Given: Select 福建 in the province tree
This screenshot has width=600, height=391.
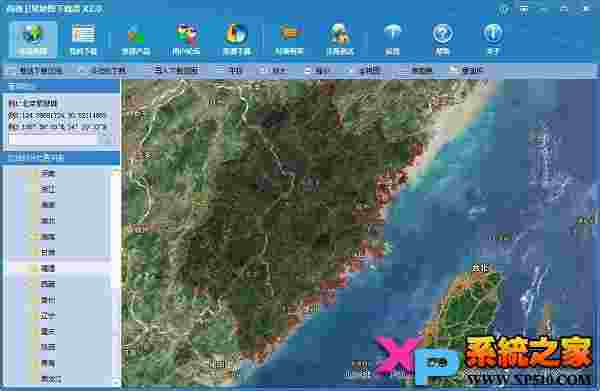Looking at the screenshot, I should (48, 268).
